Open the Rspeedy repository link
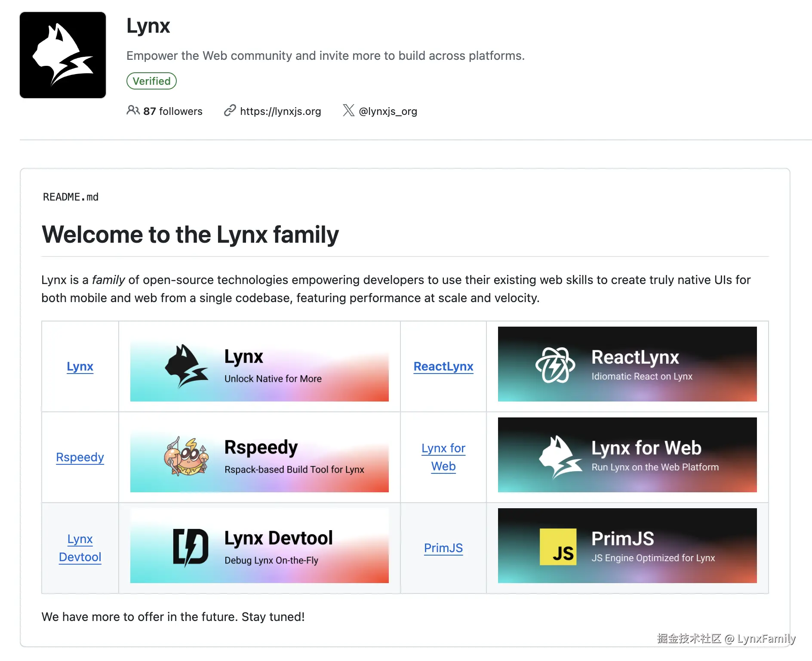 pos(80,457)
